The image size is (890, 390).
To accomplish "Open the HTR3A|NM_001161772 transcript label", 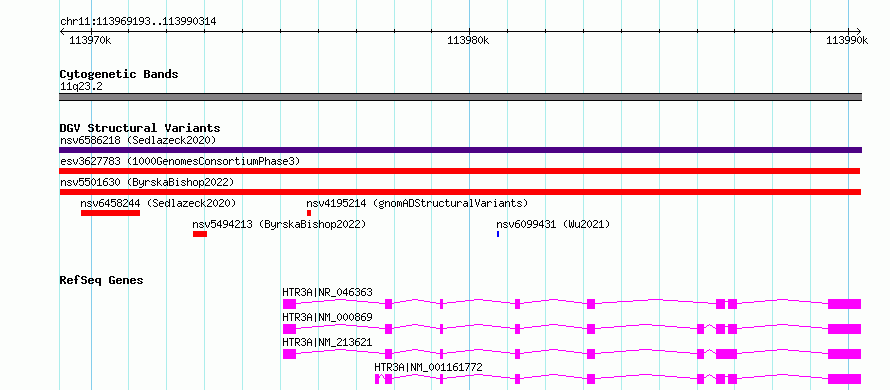I will click(x=429, y=367).
